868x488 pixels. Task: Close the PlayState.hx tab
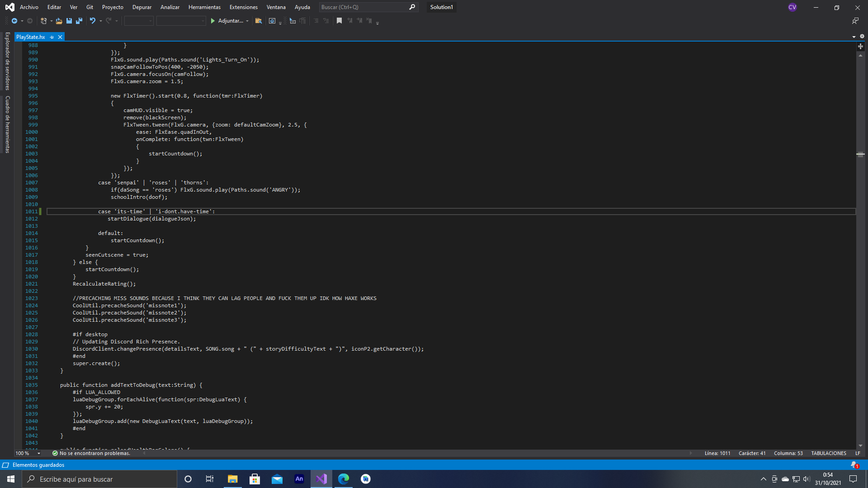pyautogui.click(x=60, y=37)
